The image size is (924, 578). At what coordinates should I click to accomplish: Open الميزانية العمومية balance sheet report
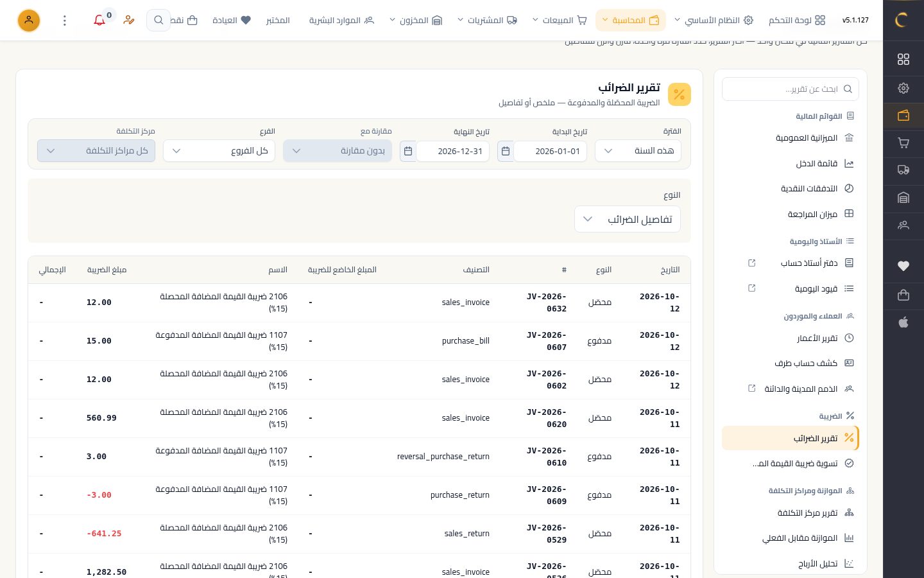791,138
